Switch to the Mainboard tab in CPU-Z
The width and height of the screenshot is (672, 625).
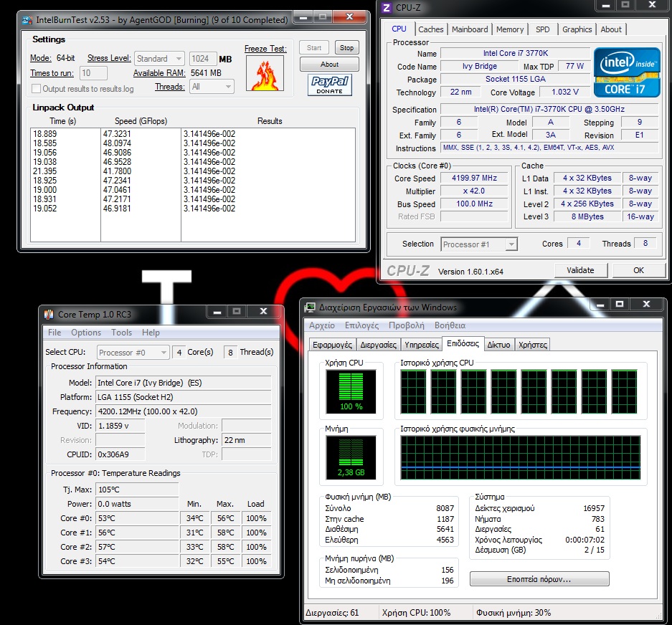tap(470, 29)
